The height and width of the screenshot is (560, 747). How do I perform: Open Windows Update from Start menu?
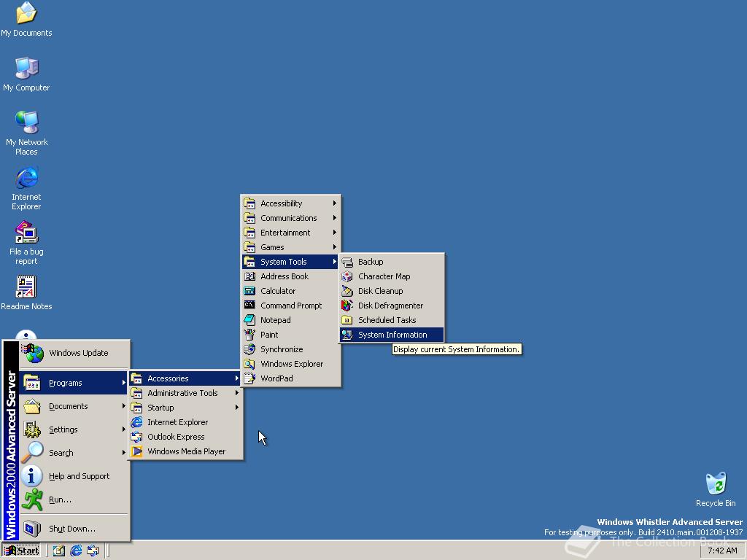coord(74,354)
